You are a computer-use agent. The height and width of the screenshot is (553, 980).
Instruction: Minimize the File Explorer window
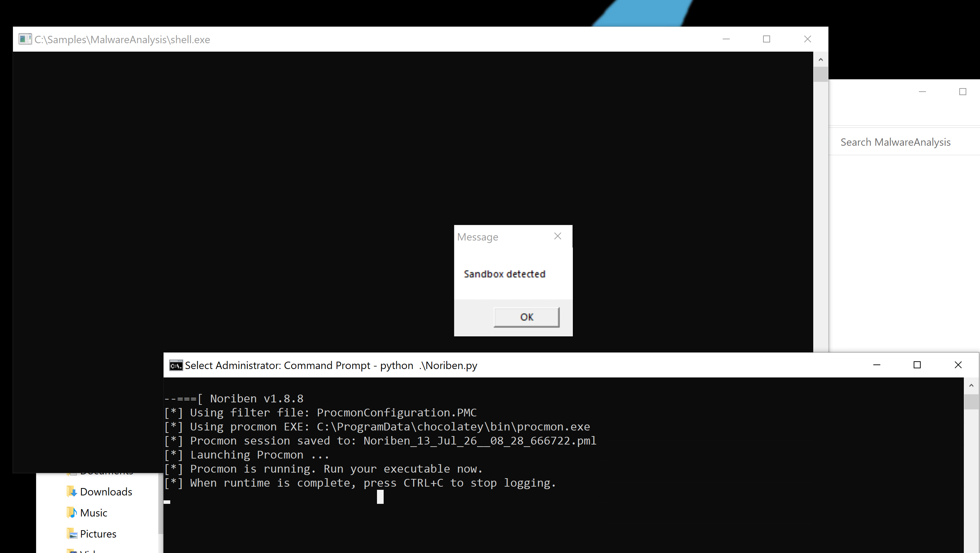pos(922,92)
